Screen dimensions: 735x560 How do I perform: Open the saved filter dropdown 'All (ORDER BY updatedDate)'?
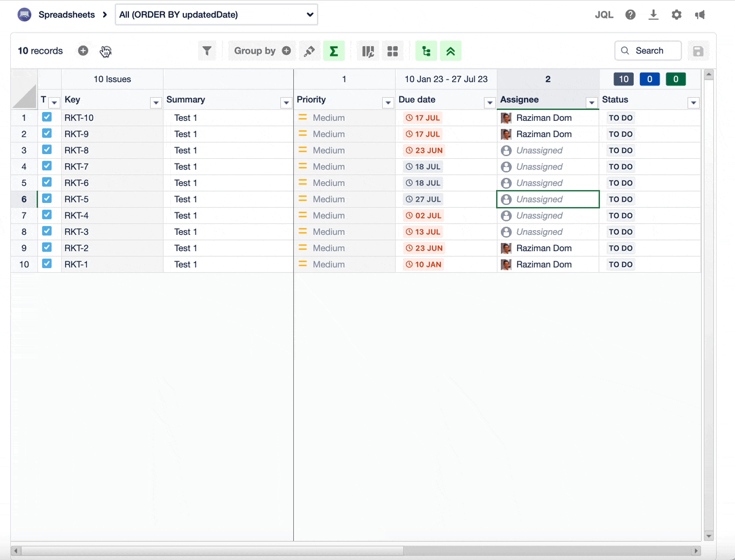pyautogui.click(x=216, y=14)
